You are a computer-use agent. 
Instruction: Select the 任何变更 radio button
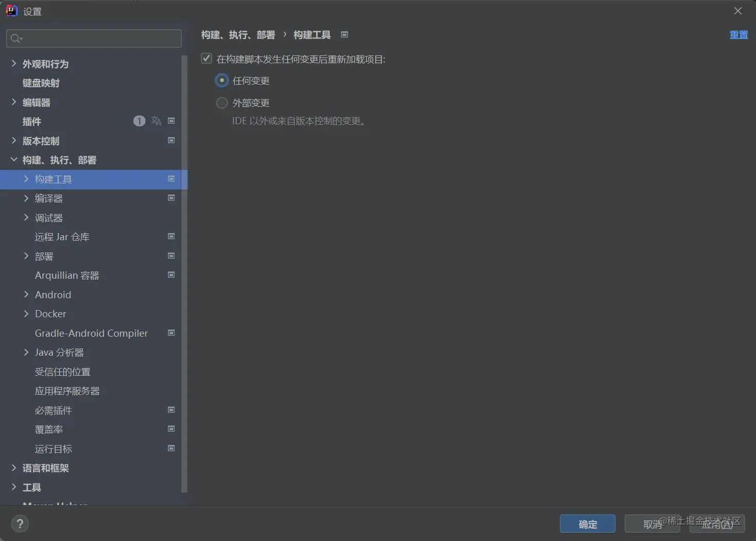click(221, 80)
